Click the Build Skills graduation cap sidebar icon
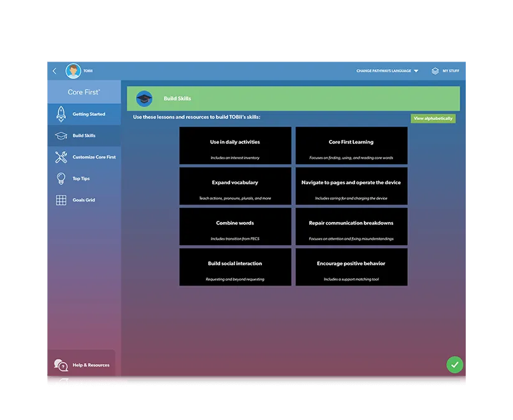This screenshot has width=513, height=420. pyautogui.click(x=61, y=136)
